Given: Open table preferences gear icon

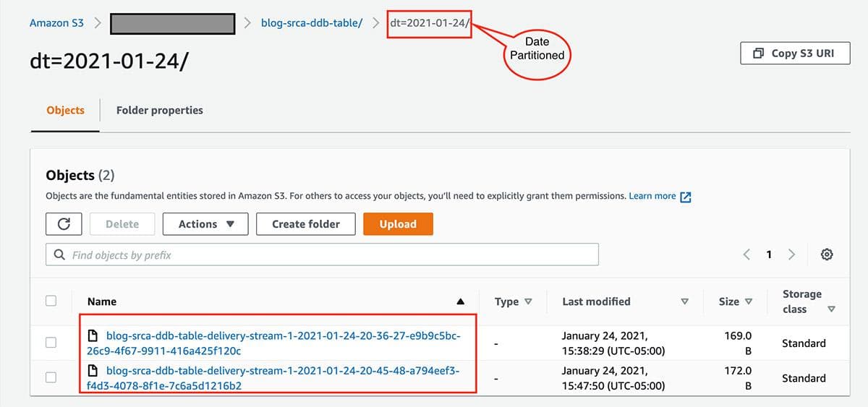Looking at the screenshot, I should (827, 254).
